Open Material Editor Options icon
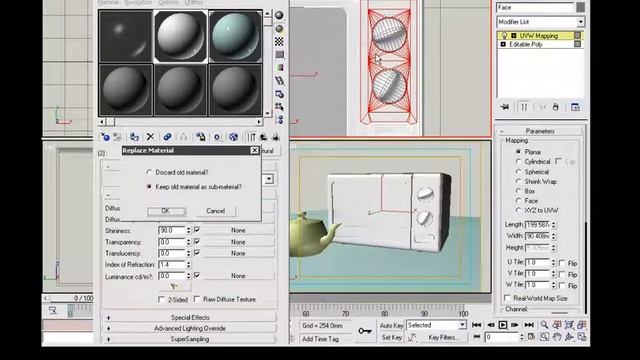Screen dimensions: 640x360 coord(279,94)
